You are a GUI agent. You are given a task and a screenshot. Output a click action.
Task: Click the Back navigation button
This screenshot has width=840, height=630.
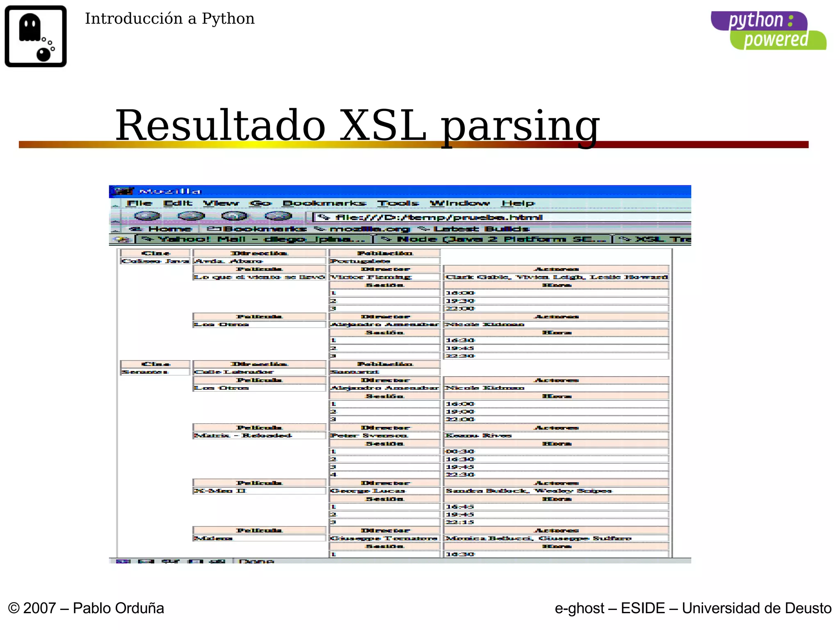click(147, 216)
